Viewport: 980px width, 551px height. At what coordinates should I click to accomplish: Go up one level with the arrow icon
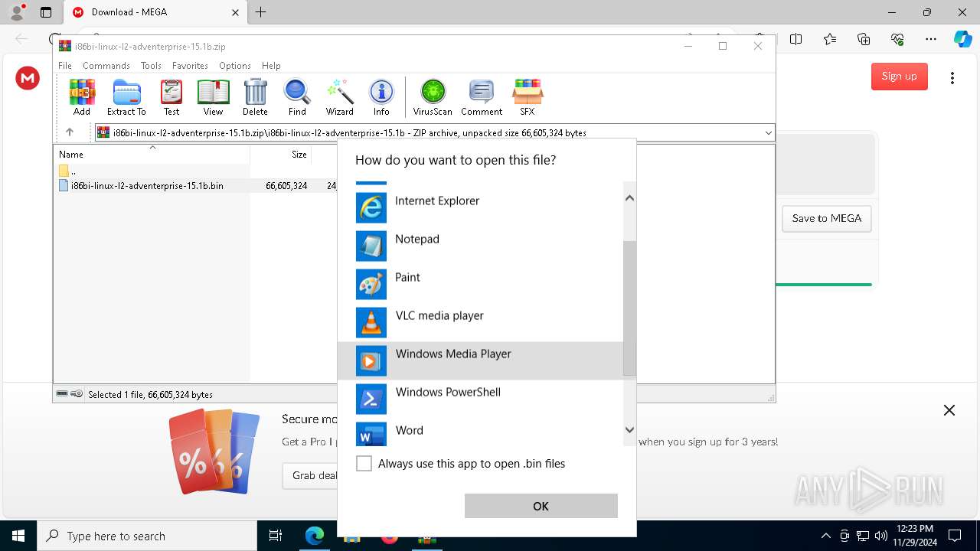point(69,132)
